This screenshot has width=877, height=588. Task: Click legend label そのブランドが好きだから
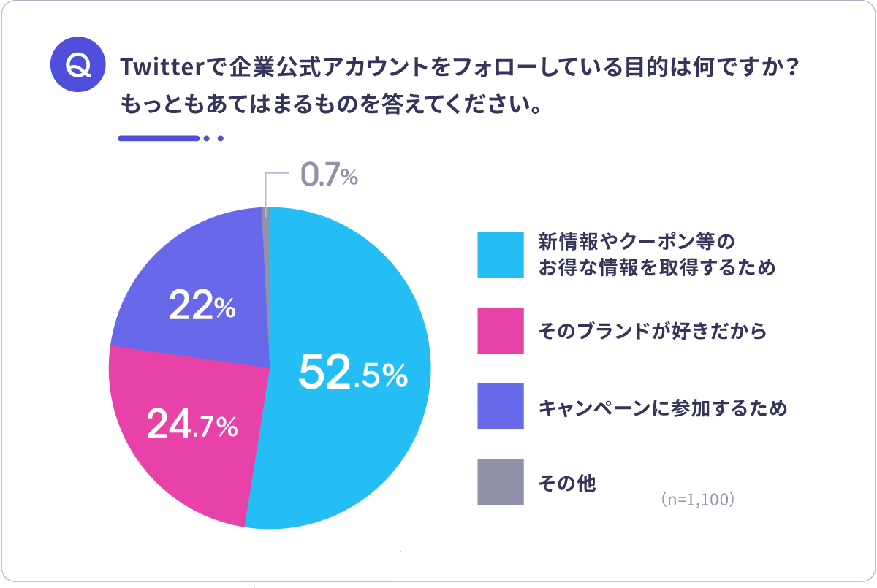coord(652,331)
